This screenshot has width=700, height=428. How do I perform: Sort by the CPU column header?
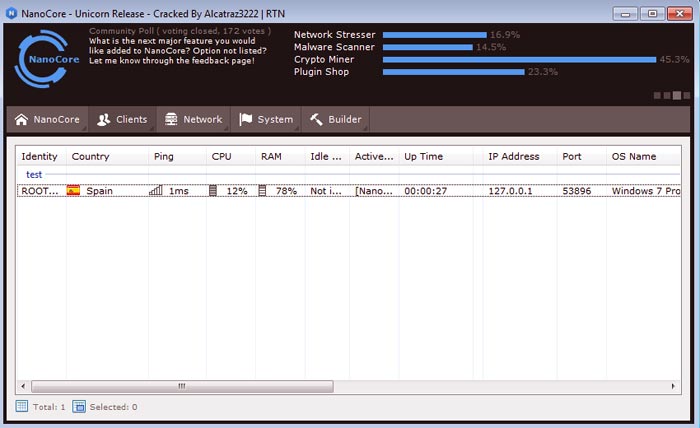point(231,156)
